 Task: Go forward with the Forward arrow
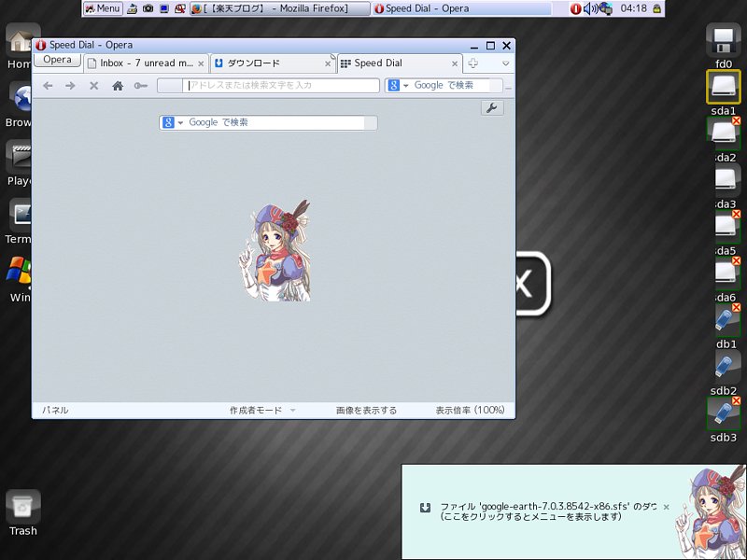(x=70, y=86)
